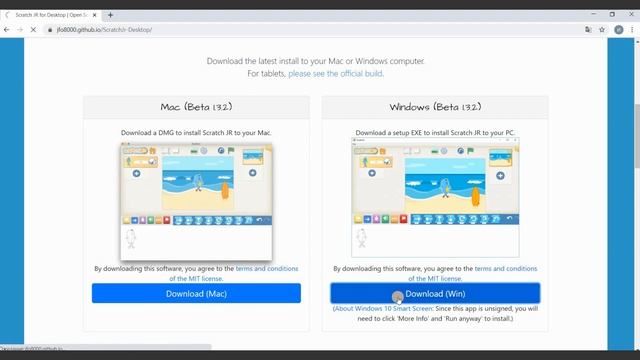Open the Windows terms and conditions MIT license link
640x360 pixels.
click(473, 273)
